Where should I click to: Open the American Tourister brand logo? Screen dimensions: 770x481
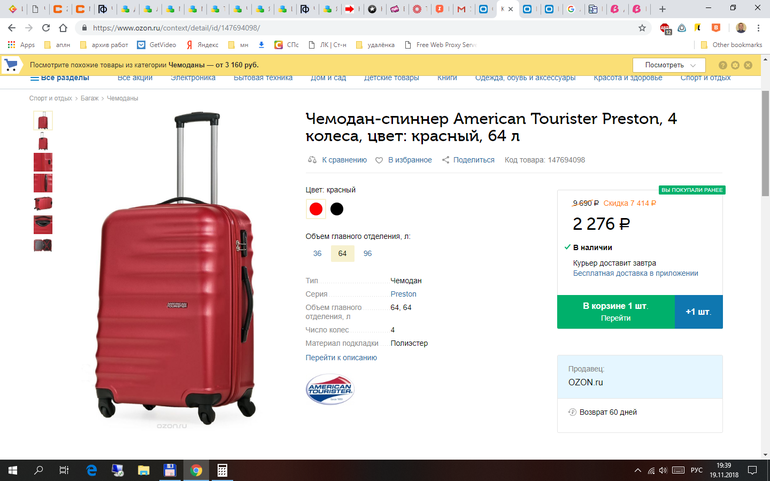pos(329,389)
